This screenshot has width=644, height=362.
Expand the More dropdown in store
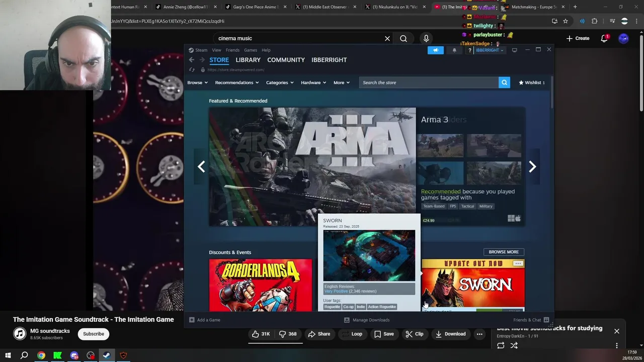(x=342, y=82)
